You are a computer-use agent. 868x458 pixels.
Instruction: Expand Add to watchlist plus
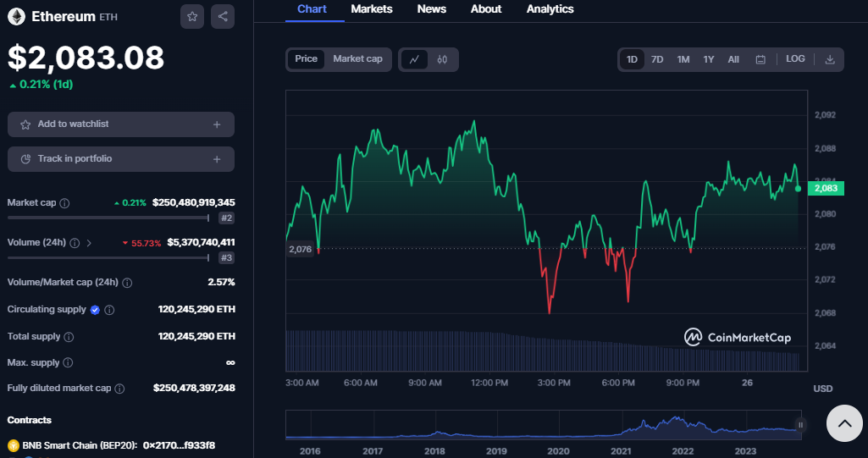pos(217,124)
